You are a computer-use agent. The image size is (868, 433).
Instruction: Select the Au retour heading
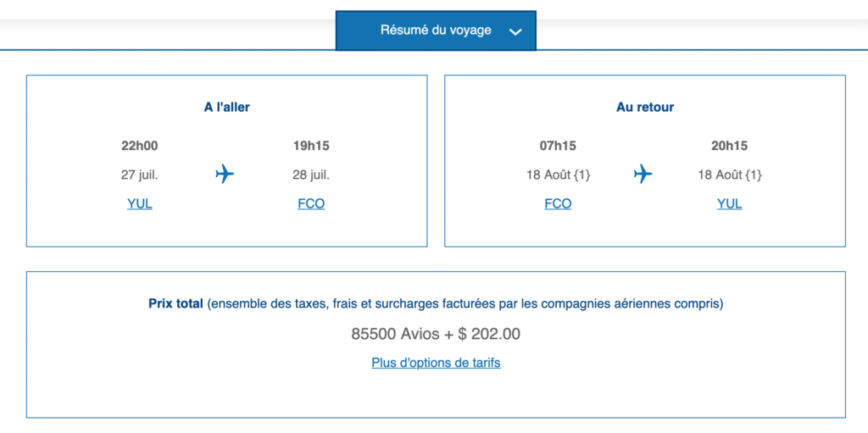pyautogui.click(x=645, y=108)
